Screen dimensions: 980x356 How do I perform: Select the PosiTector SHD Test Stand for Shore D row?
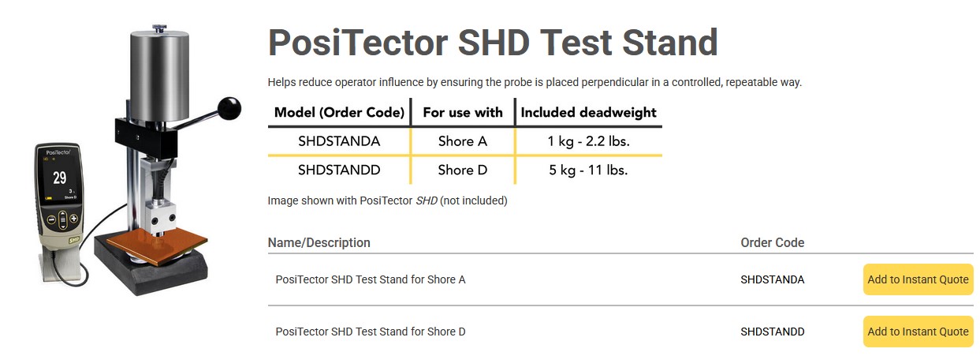pos(371,332)
